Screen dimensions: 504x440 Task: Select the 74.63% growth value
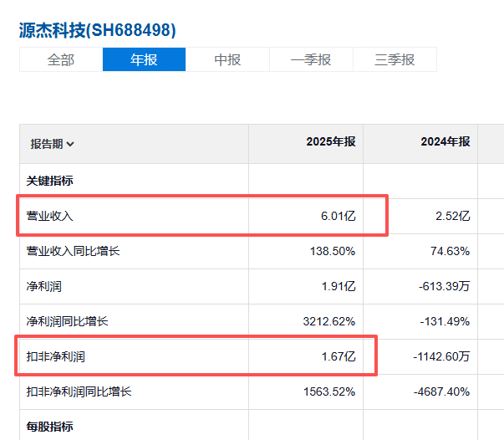(451, 251)
